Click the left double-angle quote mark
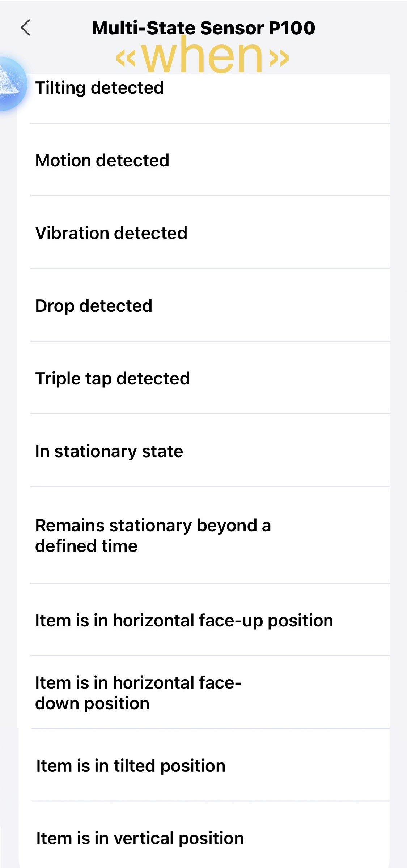This screenshot has width=407, height=868. (x=126, y=58)
